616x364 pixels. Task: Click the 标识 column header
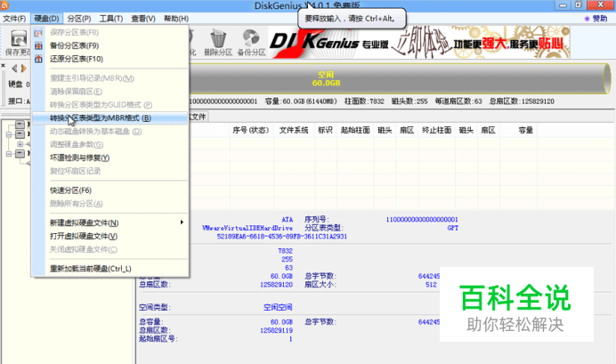[325, 130]
